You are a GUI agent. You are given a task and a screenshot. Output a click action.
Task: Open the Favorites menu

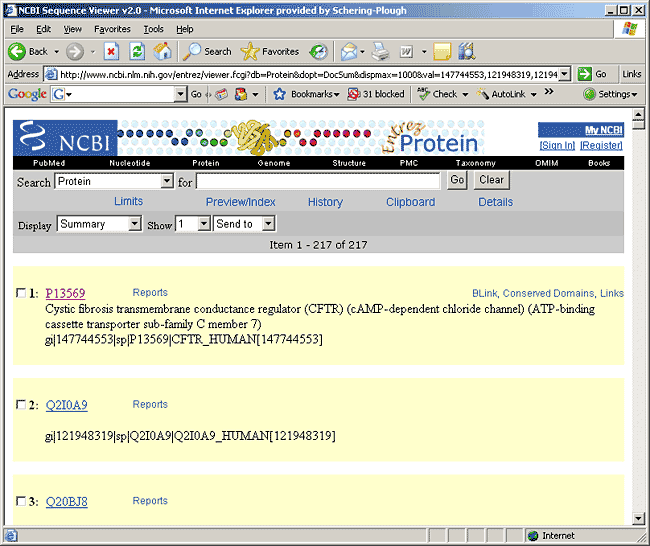[112, 29]
